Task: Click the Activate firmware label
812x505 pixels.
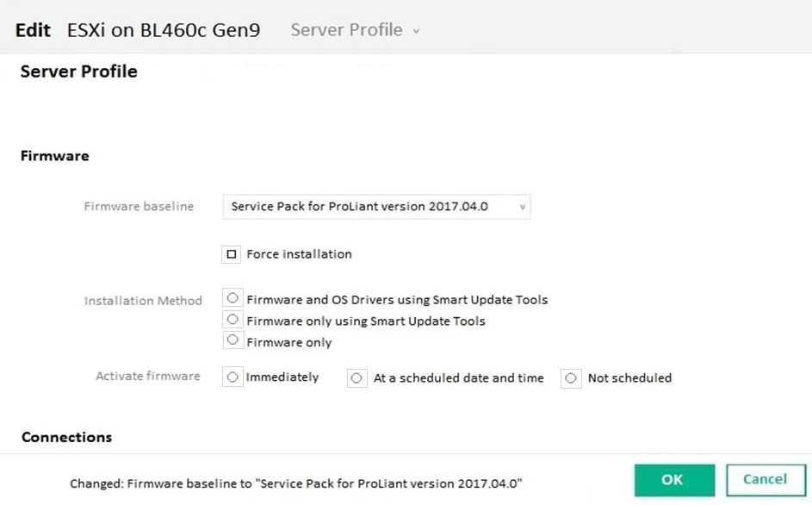Action: (x=147, y=377)
